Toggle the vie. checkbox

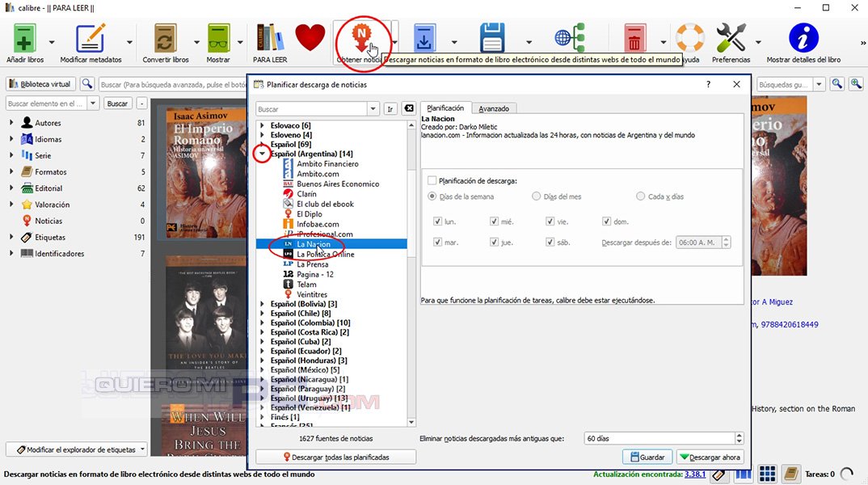pos(550,221)
